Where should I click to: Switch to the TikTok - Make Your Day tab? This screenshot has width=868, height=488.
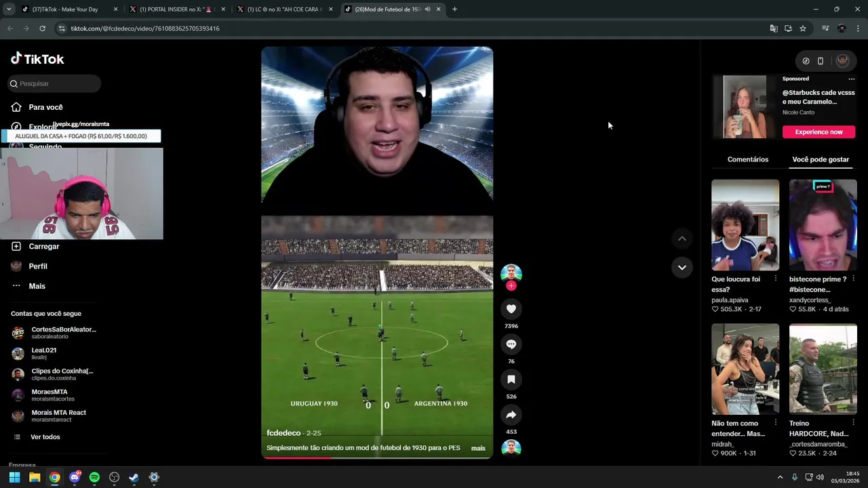[68, 9]
